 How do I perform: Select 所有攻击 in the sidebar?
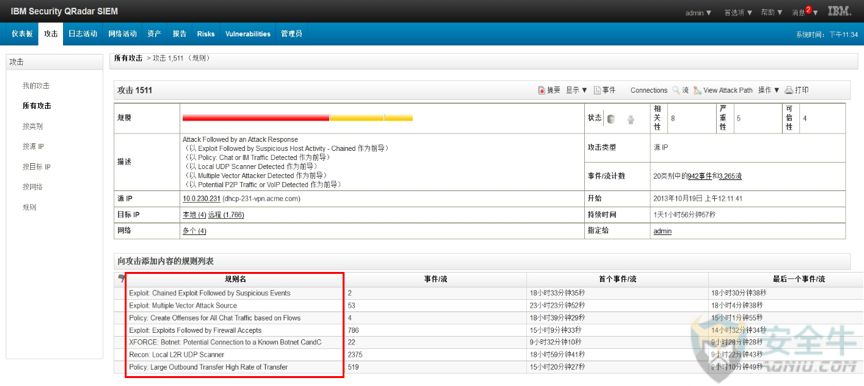[x=36, y=106]
